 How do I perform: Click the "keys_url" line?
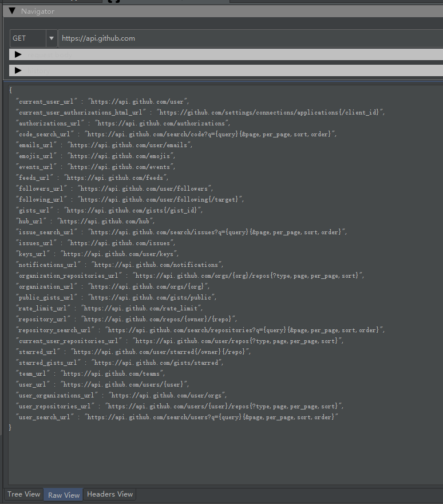(x=97, y=254)
